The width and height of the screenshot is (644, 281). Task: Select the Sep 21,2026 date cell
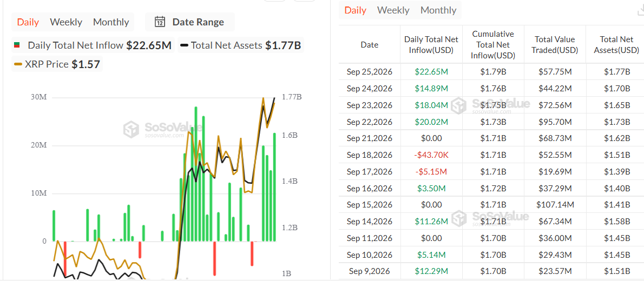[x=370, y=138]
